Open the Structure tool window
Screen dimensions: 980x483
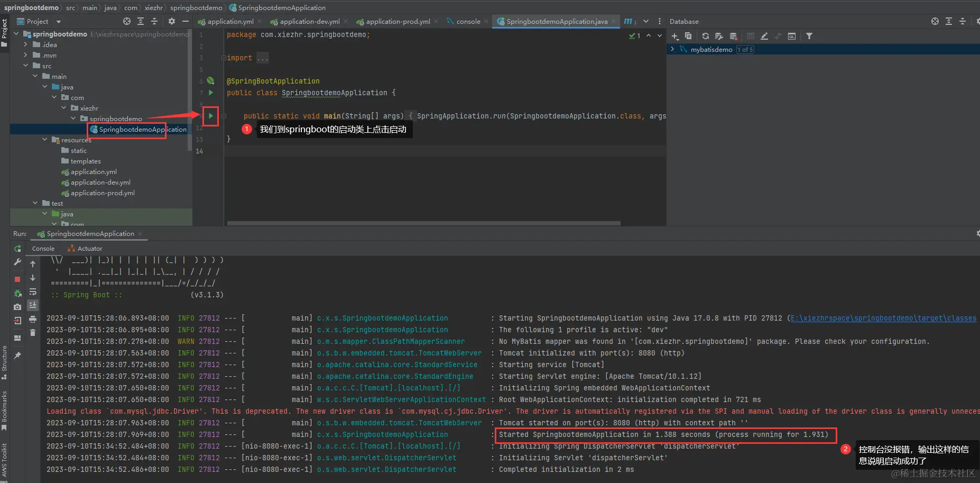[4, 363]
